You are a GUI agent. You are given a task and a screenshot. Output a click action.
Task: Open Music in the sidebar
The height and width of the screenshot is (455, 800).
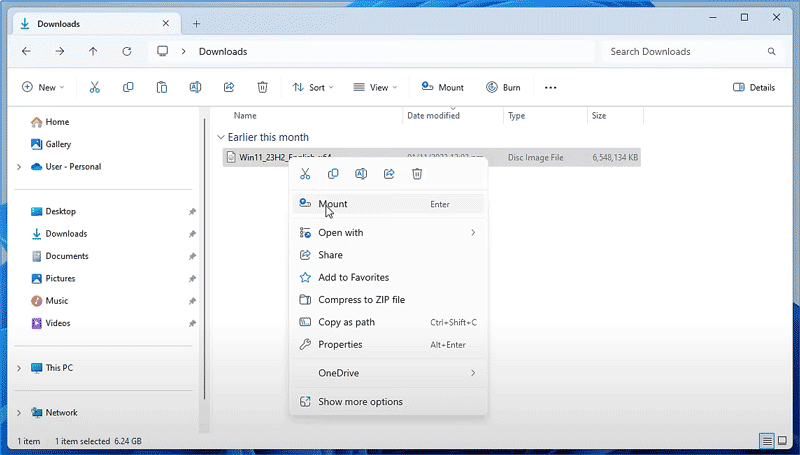click(x=49, y=301)
